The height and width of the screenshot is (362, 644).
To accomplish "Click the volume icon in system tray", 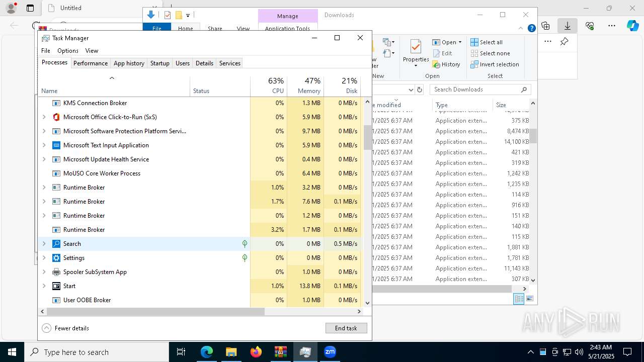I will pos(579,352).
